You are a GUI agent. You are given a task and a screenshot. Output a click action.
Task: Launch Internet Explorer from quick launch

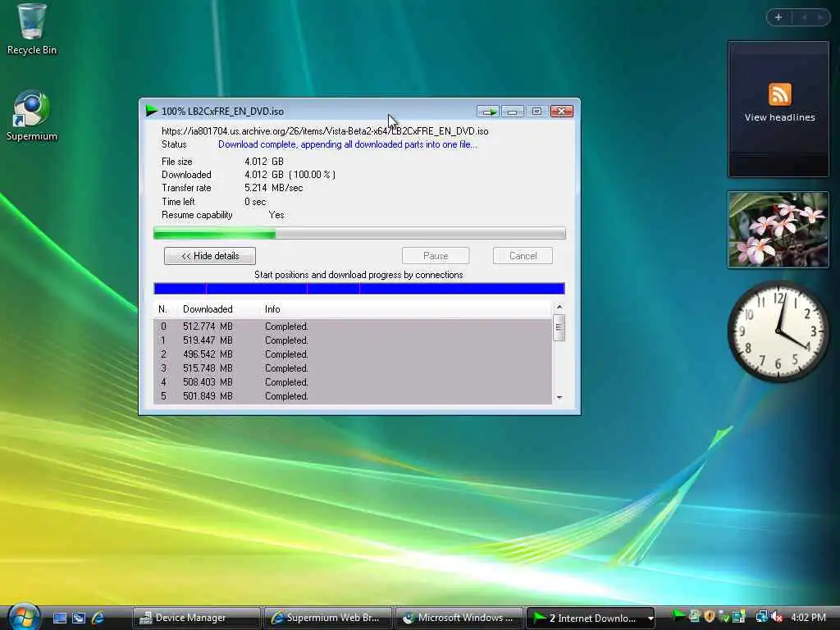point(98,618)
